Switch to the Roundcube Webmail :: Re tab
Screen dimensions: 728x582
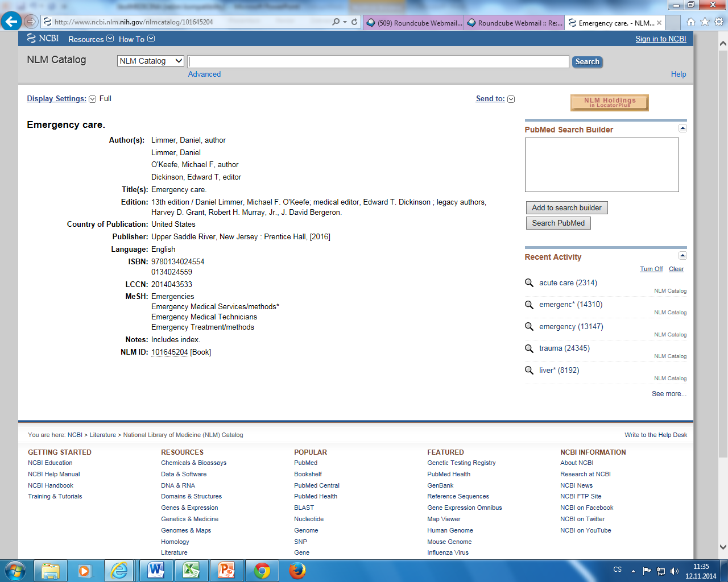pyautogui.click(x=515, y=23)
